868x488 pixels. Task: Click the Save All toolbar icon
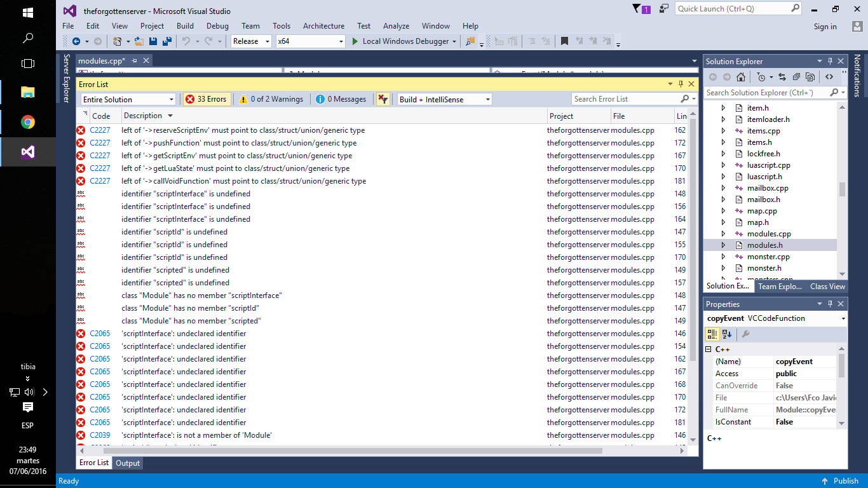click(166, 41)
